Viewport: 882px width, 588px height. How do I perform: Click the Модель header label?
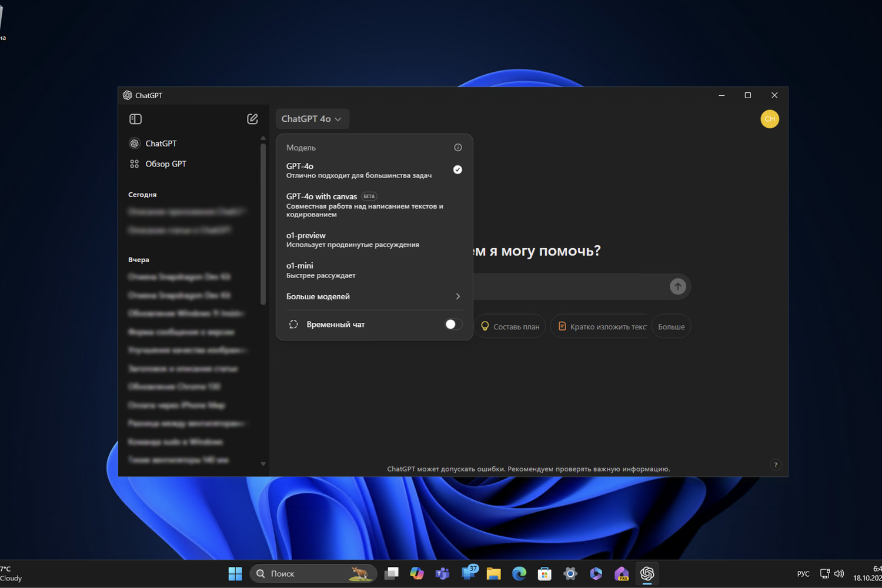point(301,148)
